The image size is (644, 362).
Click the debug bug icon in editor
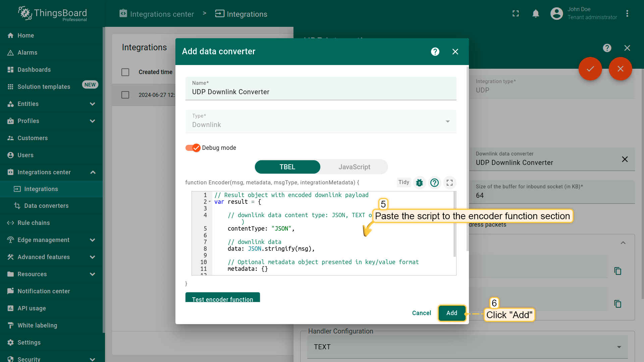point(419,183)
